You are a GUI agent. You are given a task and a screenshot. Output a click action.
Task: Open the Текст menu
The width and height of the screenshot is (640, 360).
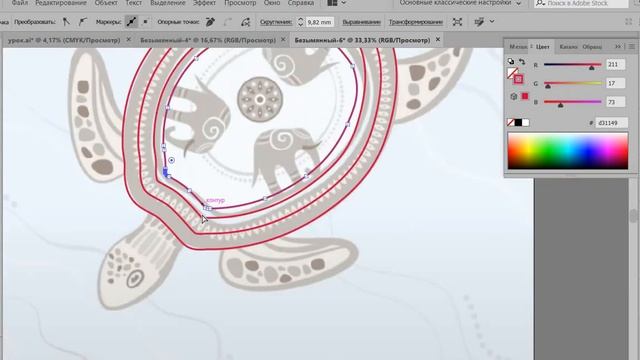pos(133,3)
